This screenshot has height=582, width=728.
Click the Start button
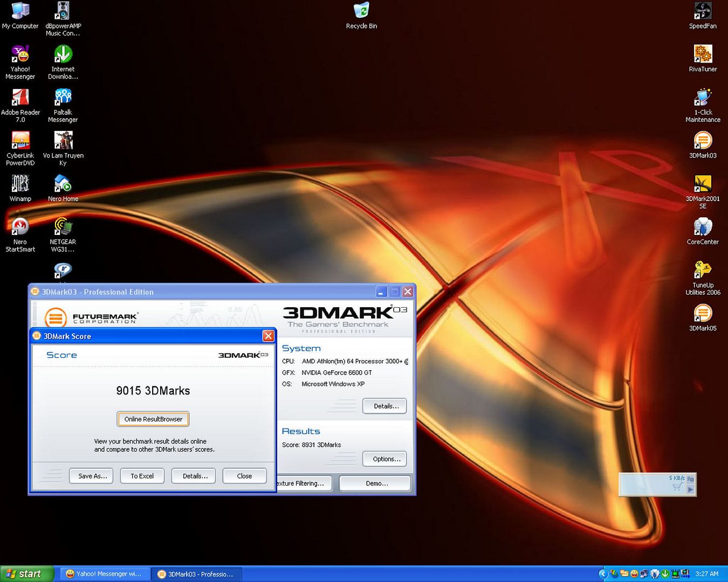(x=26, y=574)
